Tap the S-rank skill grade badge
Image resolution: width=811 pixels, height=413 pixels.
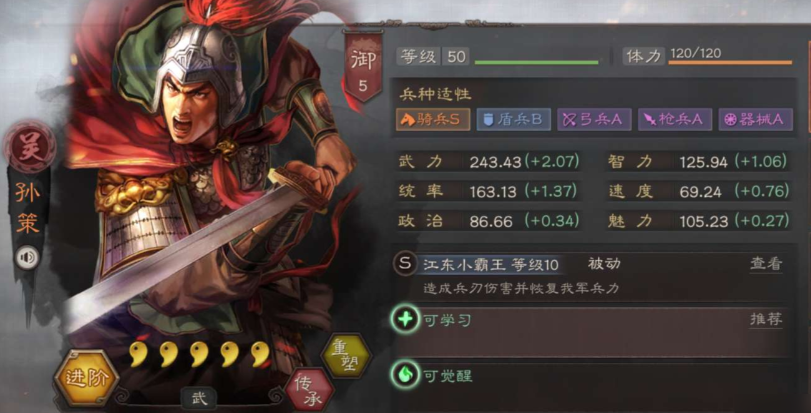point(404,264)
